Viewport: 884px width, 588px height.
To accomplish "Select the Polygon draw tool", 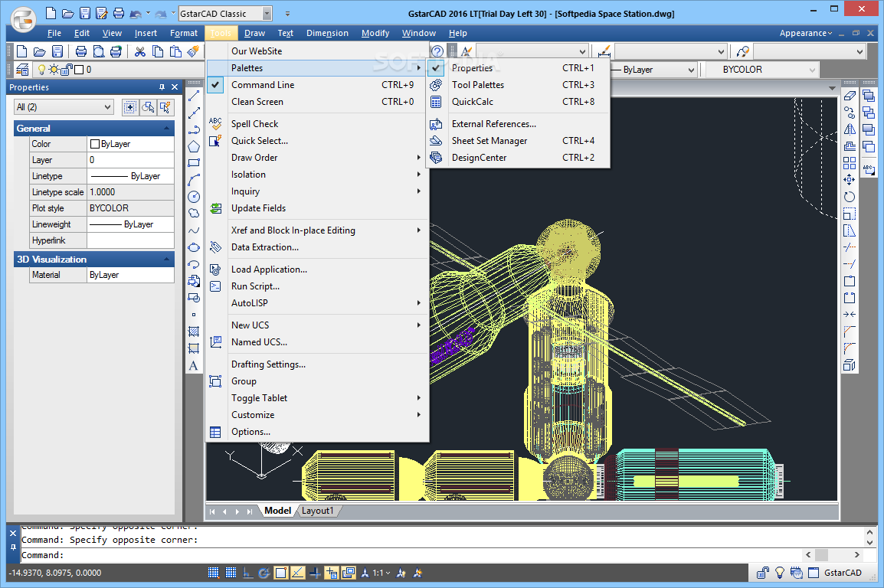I will pyautogui.click(x=193, y=146).
